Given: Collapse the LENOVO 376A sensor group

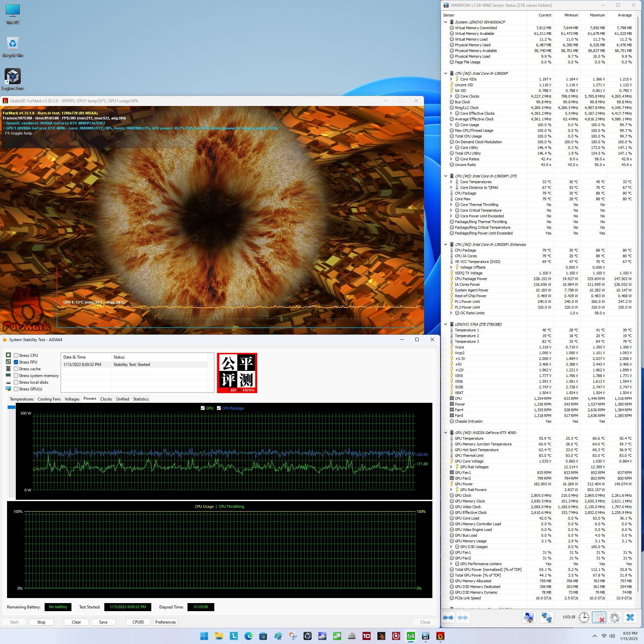Looking at the screenshot, I should pos(445,324).
